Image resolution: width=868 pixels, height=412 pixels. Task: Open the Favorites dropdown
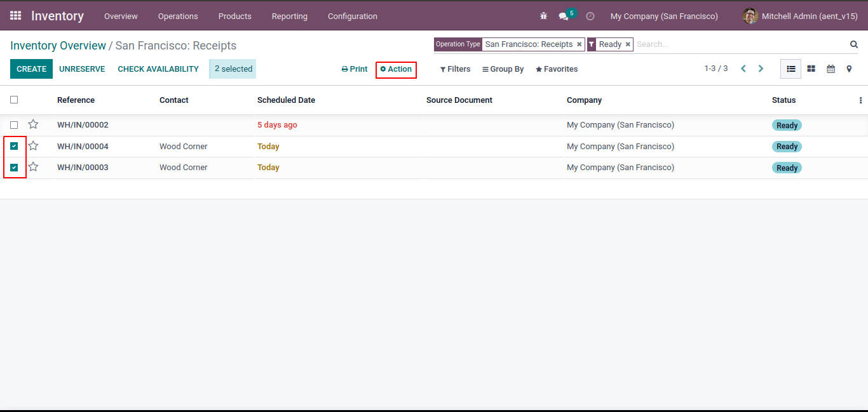click(557, 69)
